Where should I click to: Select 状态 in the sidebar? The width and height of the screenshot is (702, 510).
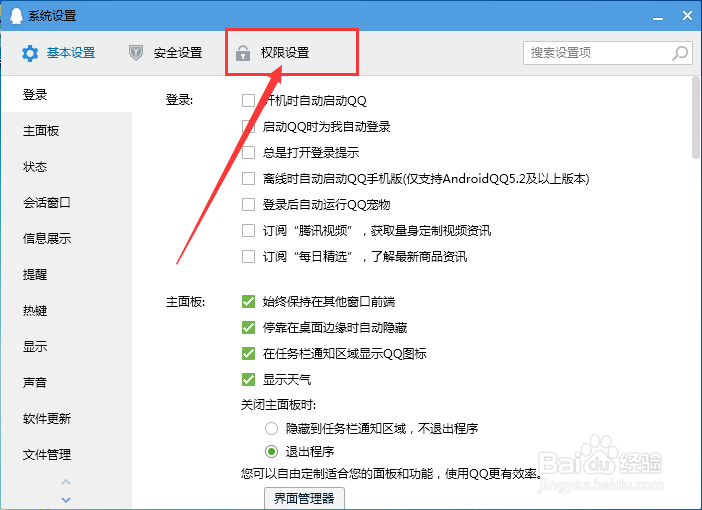click(66, 167)
